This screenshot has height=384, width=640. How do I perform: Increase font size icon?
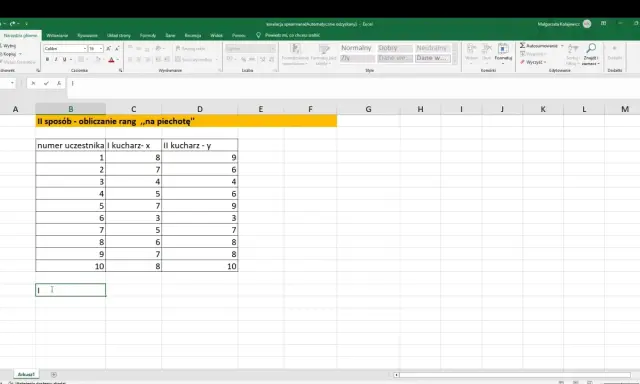pos(109,49)
